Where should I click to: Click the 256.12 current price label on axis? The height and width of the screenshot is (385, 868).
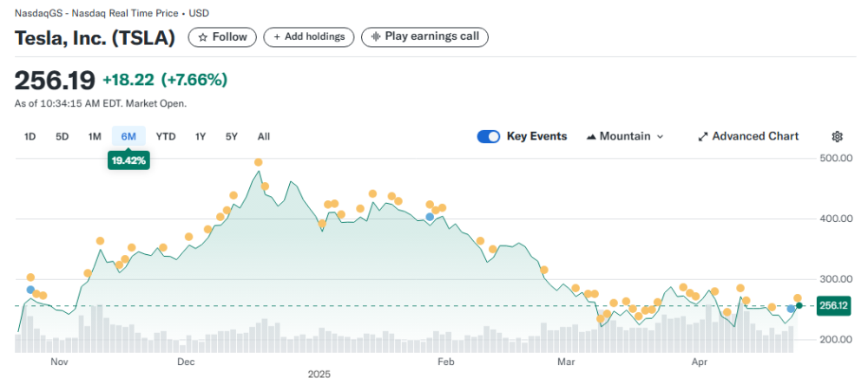click(x=833, y=305)
